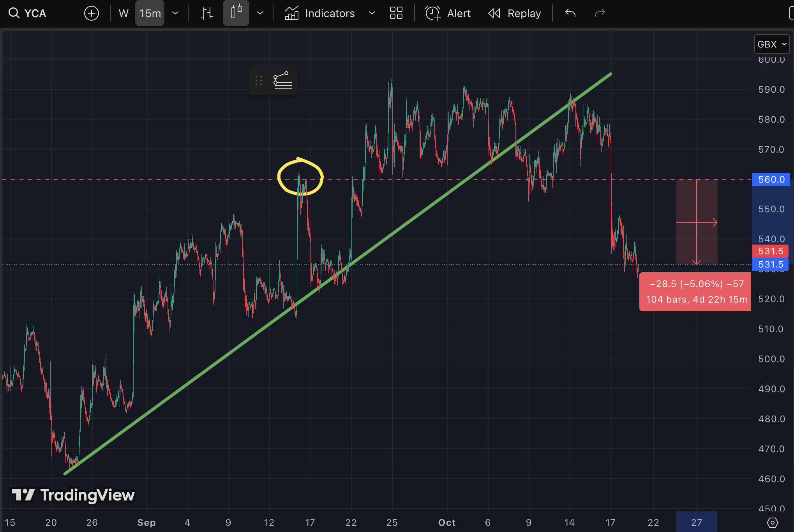The width and height of the screenshot is (794, 532).
Task: Select the candlestick chart style icon
Action: pos(236,12)
